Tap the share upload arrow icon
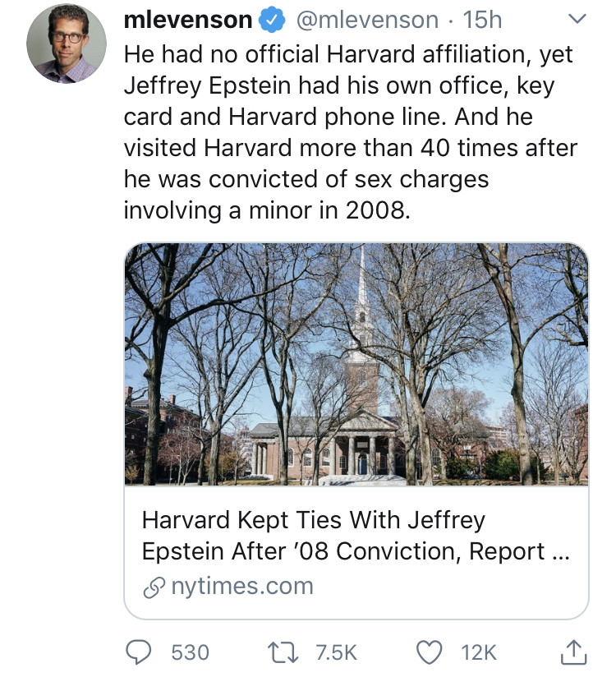The width and height of the screenshot is (616, 677). pyautogui.click(x=571, y=652)
